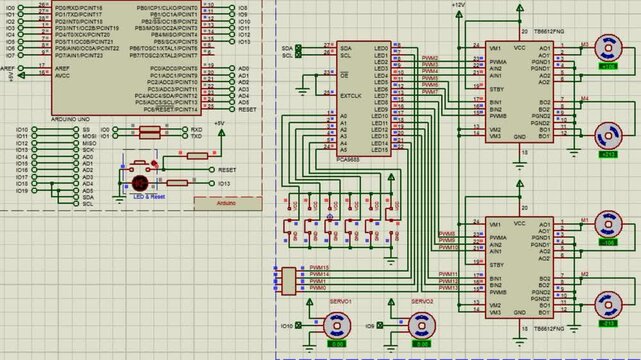The width and height of the screenshot is (641, 360).
Task: Select the SERVO1 motor symbol
Action: click(x=337, y=326)
